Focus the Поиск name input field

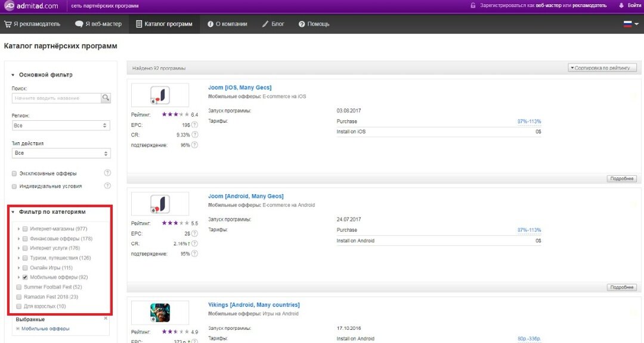point(57,98)
